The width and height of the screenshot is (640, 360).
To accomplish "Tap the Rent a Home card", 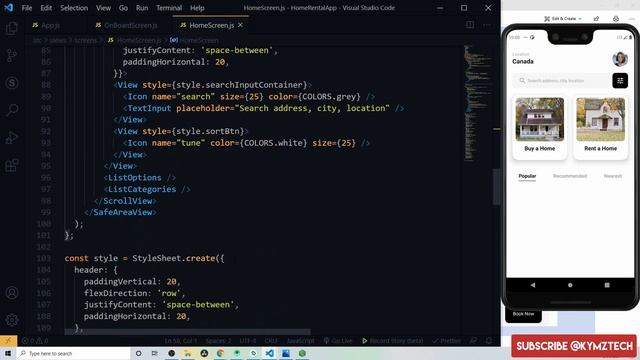I will pyautogui.click(x=600, y=127).
